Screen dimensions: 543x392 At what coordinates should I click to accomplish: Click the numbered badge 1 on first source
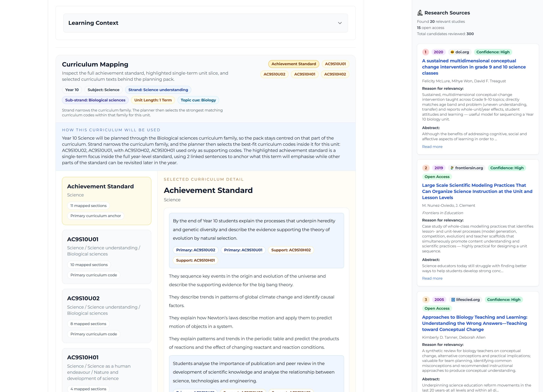point(426,52)
